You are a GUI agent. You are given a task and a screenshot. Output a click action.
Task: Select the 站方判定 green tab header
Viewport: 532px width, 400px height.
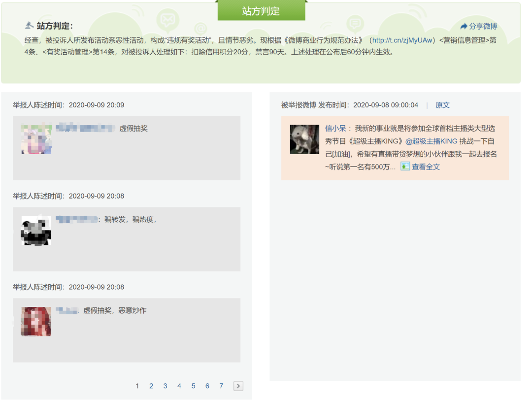click(261, 11)
